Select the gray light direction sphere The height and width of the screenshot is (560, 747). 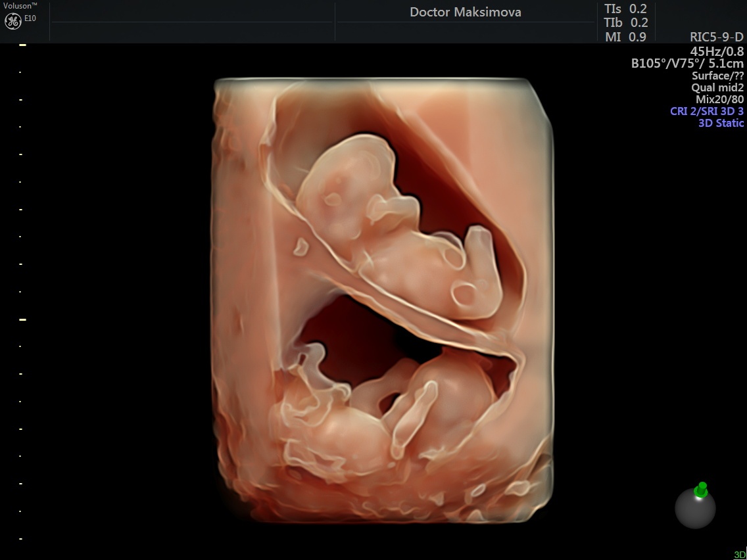pyautogui.click(x=695, y=508)
